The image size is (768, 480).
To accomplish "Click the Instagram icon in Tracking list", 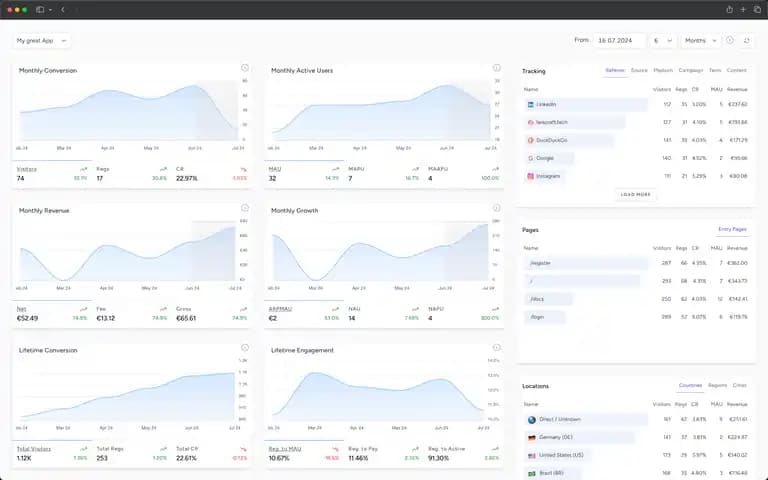I will (x=530, y=176).
